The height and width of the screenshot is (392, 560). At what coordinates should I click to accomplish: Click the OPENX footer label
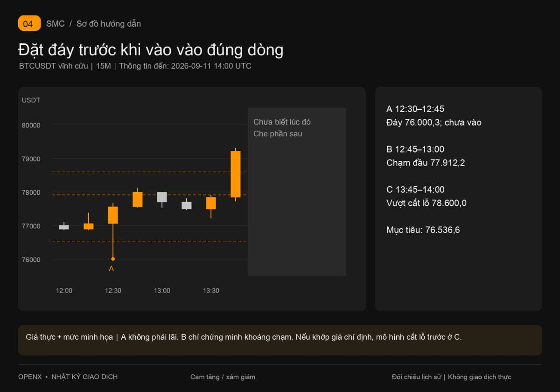pos(30,377)
